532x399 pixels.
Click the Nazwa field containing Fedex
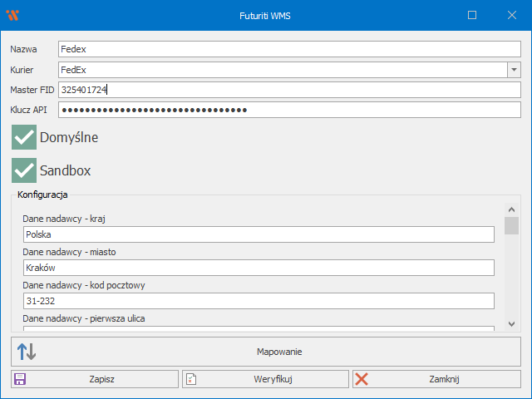tap(289, 50)
